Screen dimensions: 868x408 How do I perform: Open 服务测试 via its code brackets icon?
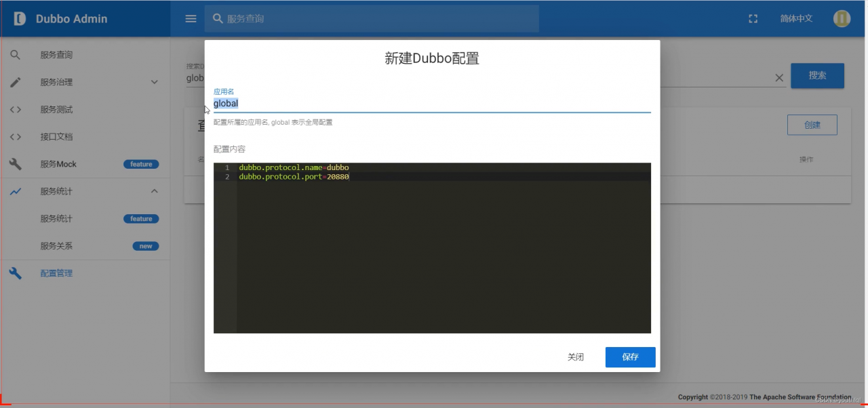15,109
